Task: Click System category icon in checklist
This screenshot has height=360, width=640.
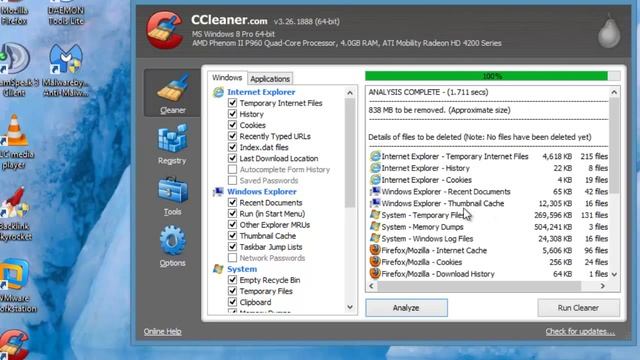Action: (x=218, y=269)
